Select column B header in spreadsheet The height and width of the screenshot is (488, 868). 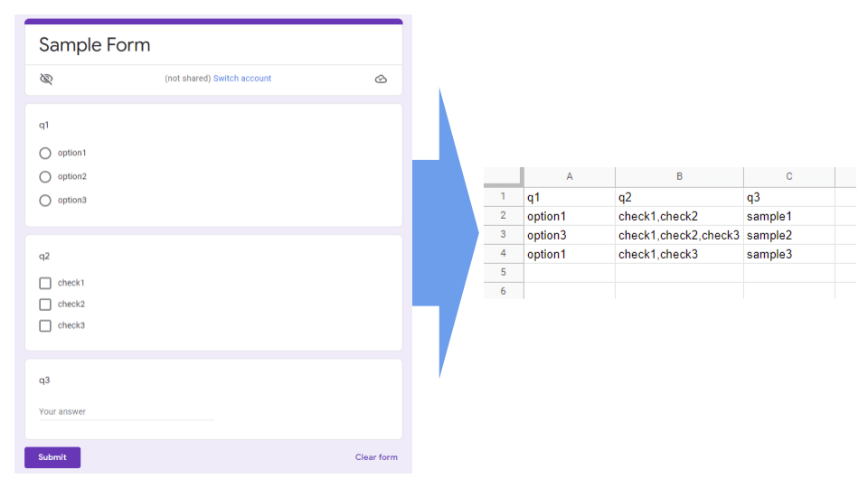[x=679, y=177]
